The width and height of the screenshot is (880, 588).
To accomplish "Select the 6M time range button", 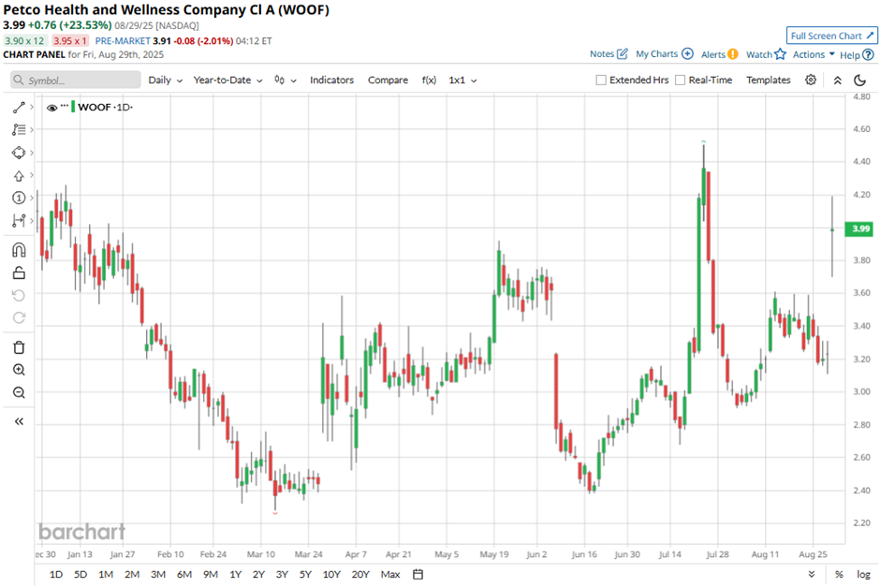I will [x=184, y=575].
